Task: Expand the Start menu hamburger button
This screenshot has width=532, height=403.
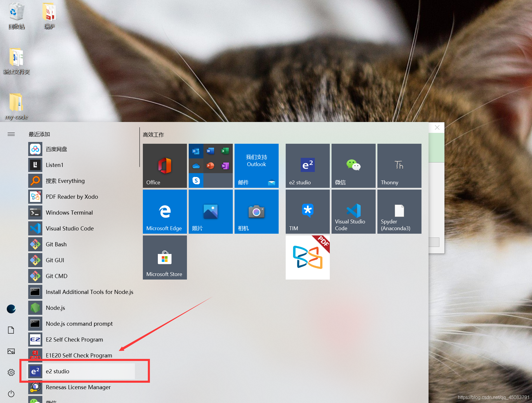Action: [x=11, y=134]
